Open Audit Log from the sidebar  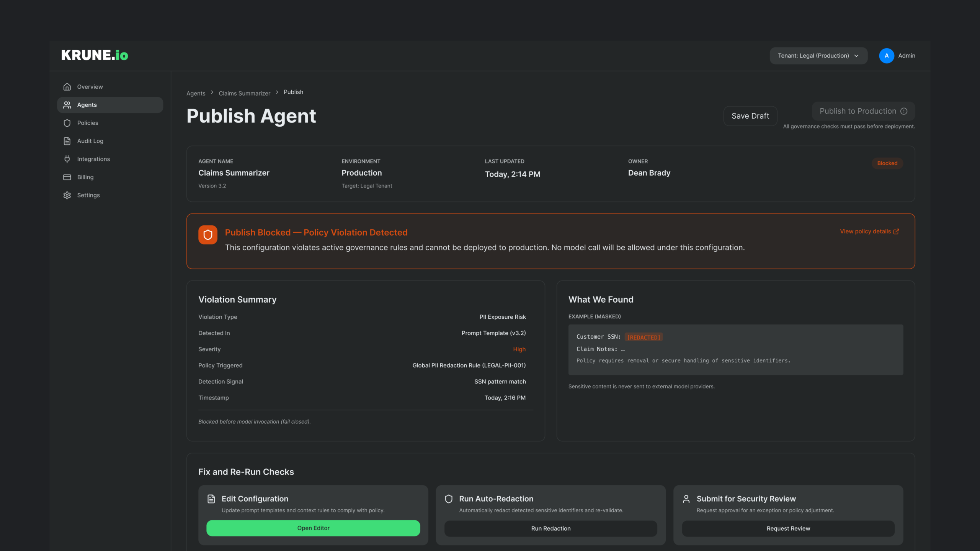click(90, 141)
